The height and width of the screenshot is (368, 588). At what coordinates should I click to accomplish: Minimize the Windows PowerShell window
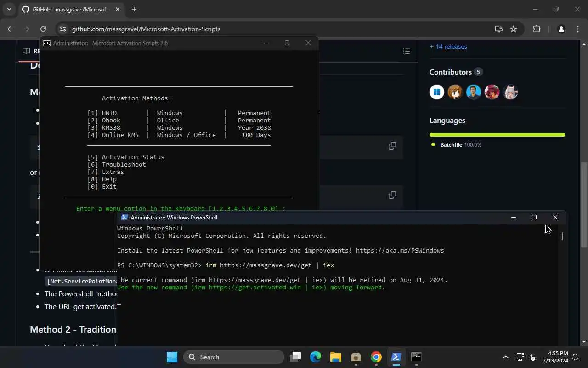[514, 217]
